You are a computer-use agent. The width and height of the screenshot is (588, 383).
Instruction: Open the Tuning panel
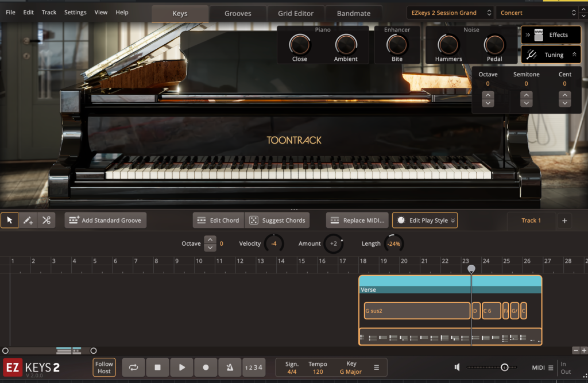[x=550, y=55]
